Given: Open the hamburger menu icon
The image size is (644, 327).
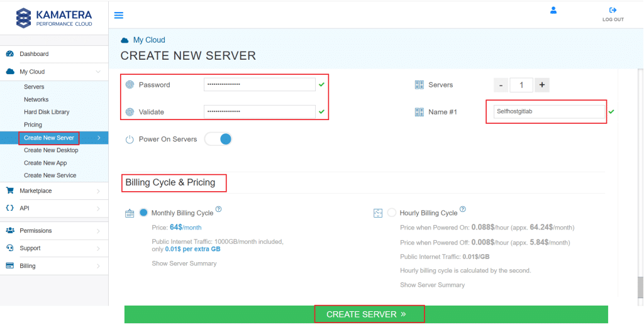Looking at the screenshot, I should click(119, 16).
